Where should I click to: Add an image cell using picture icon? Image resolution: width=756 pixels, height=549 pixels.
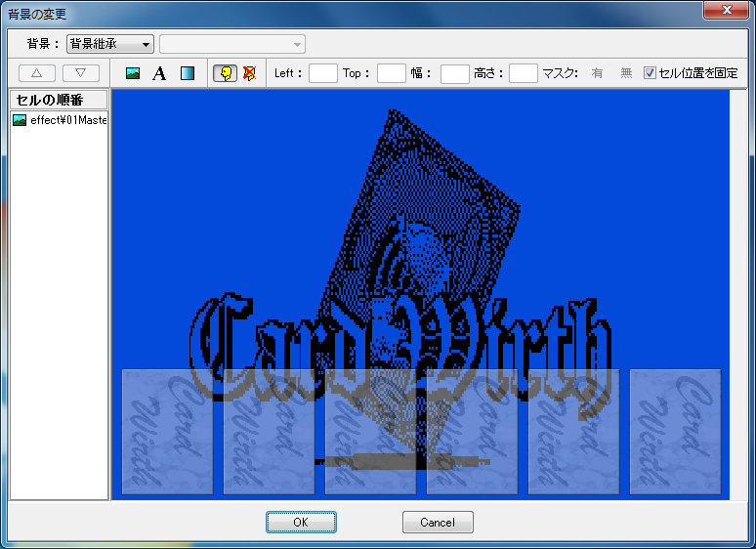coord(133,73)
